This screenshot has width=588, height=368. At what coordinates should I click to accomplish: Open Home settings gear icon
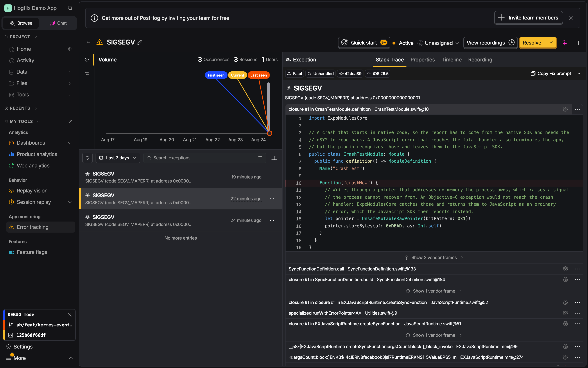pos(70,49)
